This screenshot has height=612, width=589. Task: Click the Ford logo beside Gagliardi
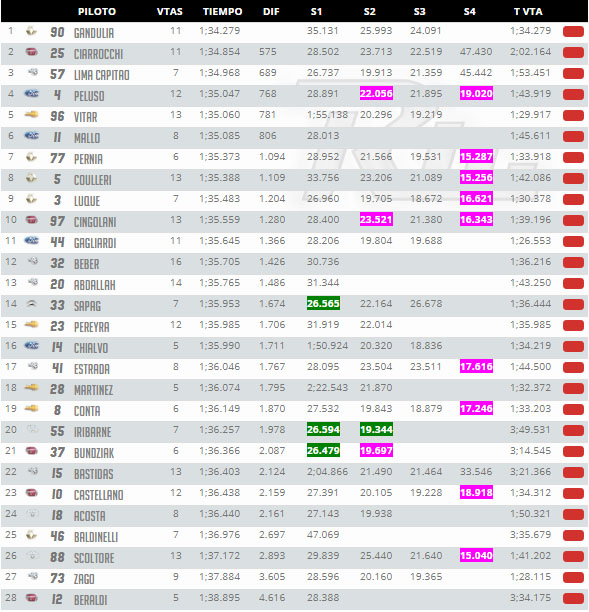tap(31, 240)
